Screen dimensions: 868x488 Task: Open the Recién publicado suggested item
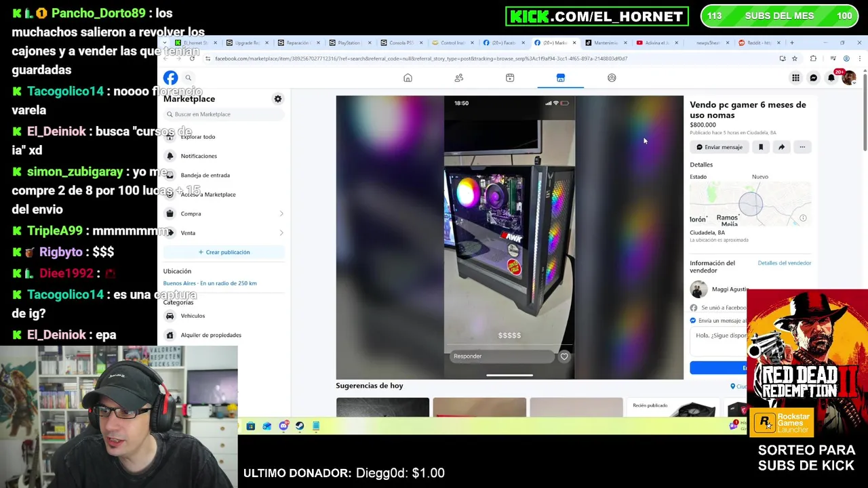pos(671,407)
